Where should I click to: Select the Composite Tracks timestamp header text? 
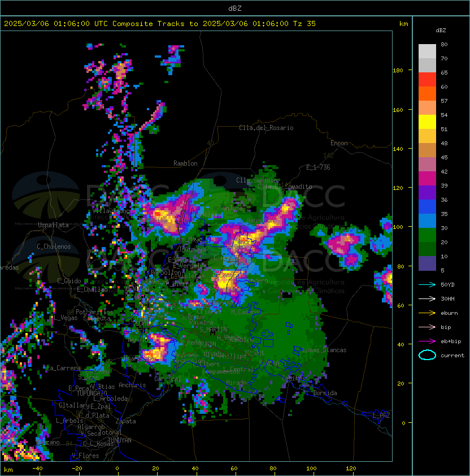pyautogui.click(x=160, y=24)
